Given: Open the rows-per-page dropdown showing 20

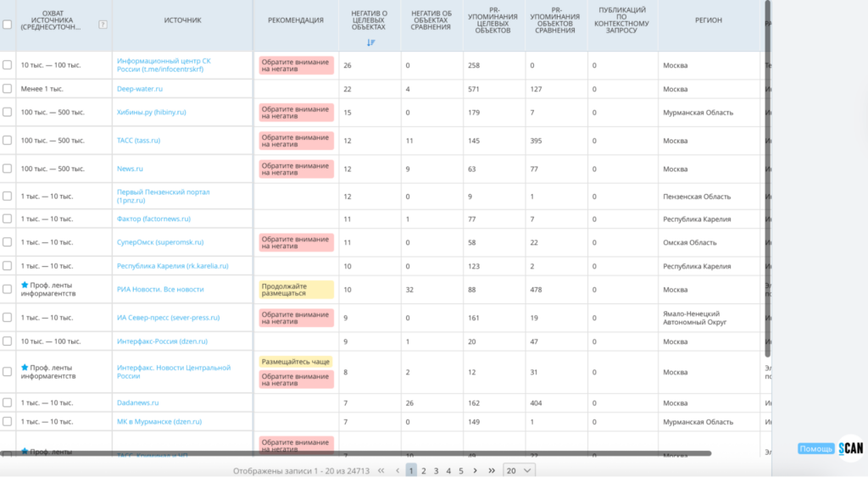Looking at the screenshot, I should point(518,470).
